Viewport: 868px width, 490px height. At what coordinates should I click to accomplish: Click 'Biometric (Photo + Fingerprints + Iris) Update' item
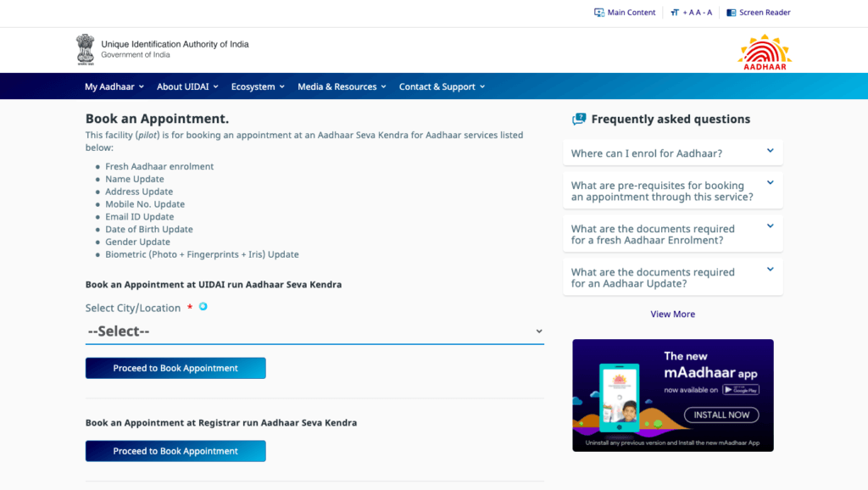202,254
